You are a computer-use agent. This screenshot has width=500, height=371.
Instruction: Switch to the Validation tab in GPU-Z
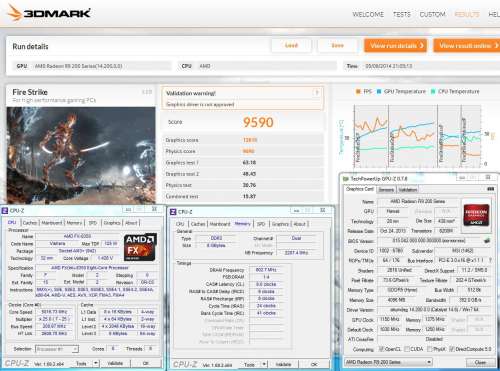408,190
